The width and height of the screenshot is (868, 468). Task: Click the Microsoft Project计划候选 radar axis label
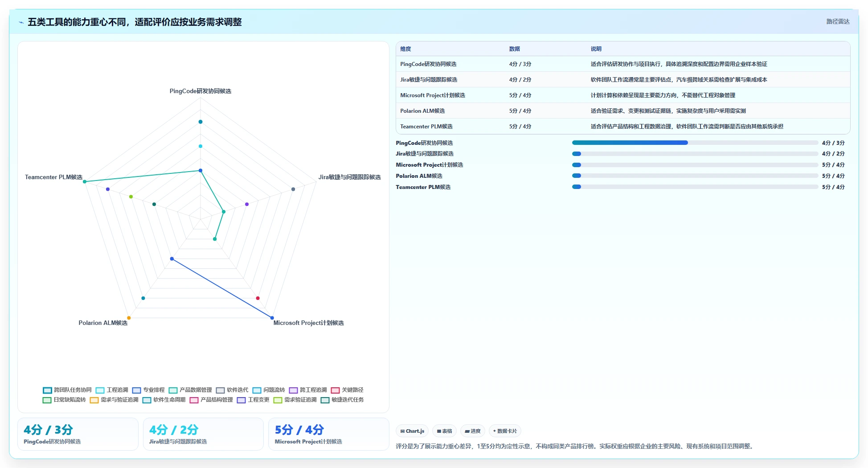(309, 323)
